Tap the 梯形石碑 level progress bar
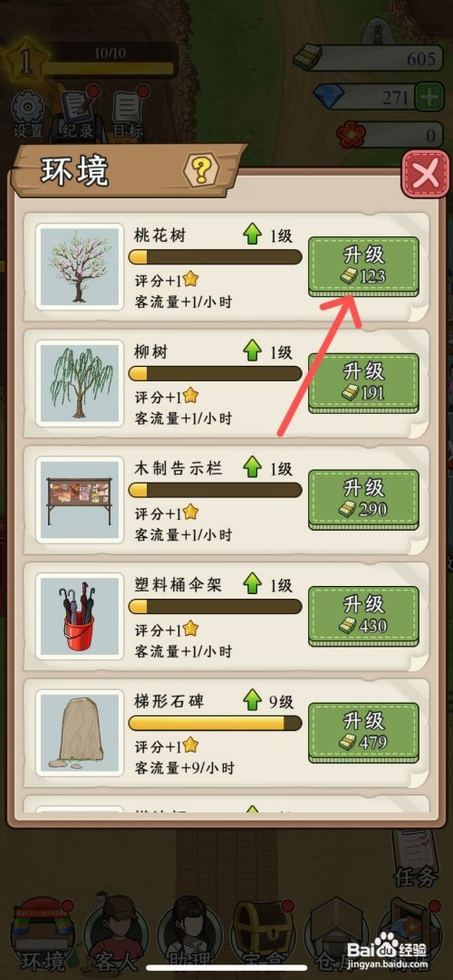The width and height of the screenshot is (453, 980). (215, 723)
